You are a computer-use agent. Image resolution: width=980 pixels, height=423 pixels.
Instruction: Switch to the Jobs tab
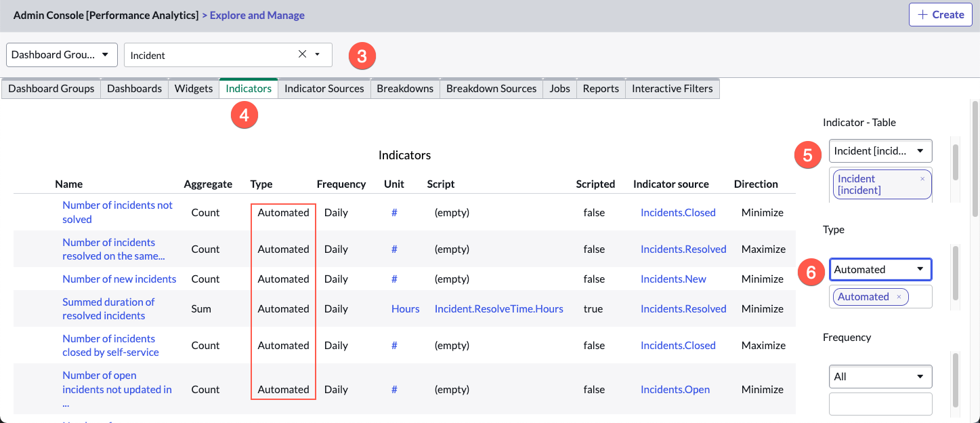pyautogui.click(x=560, y=89)
